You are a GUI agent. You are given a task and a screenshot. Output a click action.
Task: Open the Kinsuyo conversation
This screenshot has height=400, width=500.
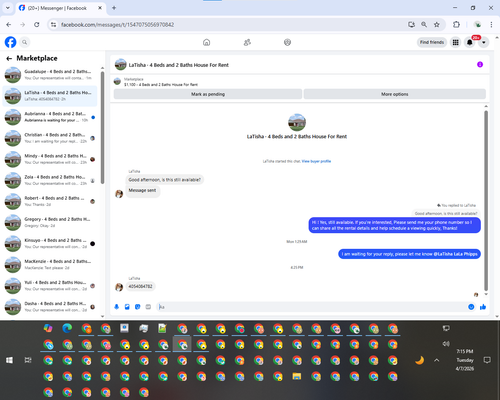click(x=50, y=243)
